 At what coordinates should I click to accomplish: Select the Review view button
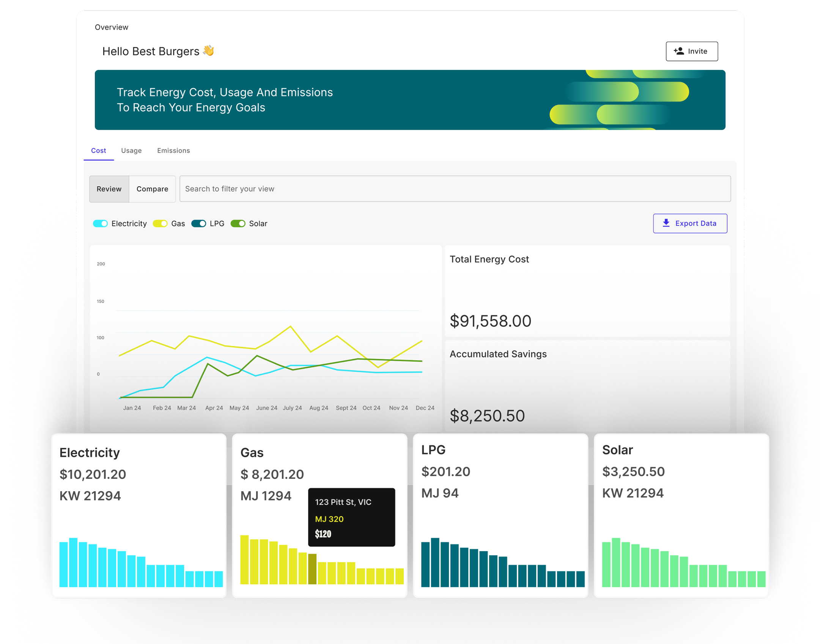[109, 189]
